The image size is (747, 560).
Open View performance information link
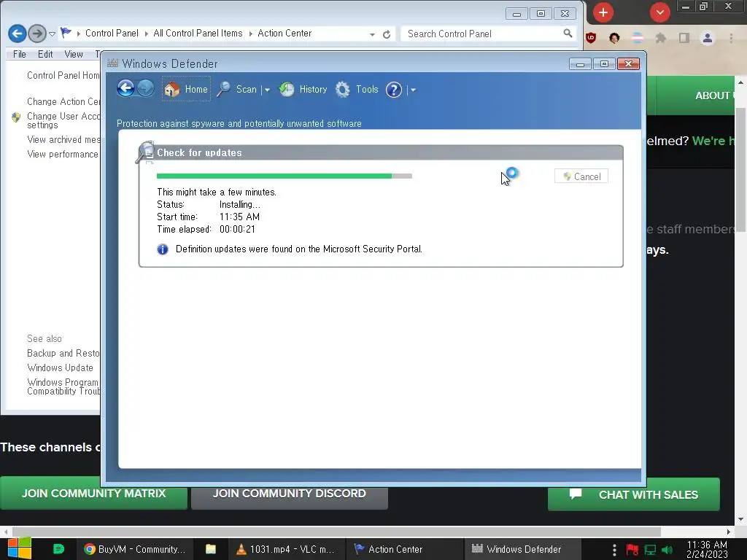(x=63, y=155)
